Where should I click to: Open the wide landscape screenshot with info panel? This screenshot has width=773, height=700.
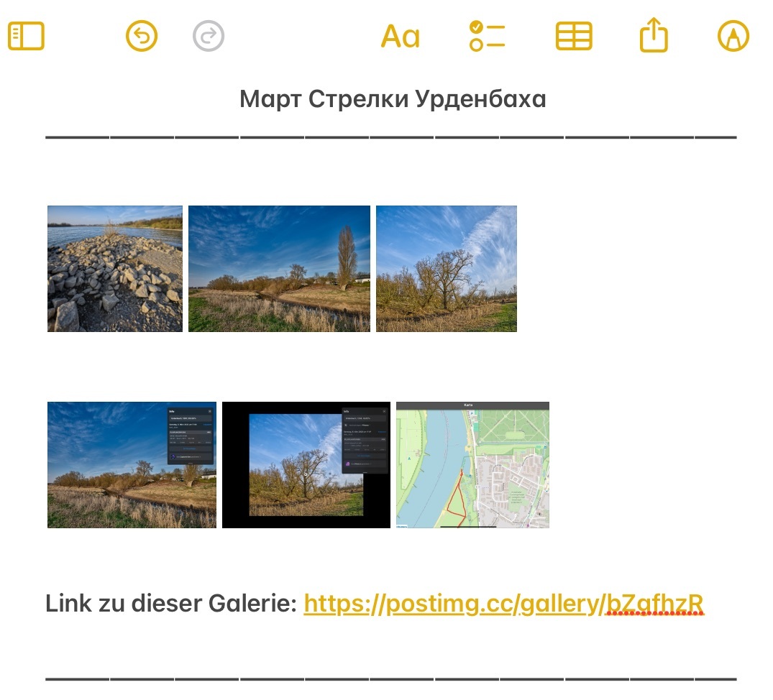(132, 465)
